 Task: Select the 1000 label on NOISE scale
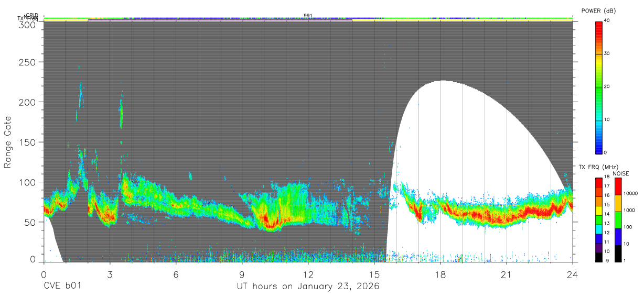point(629,211)
